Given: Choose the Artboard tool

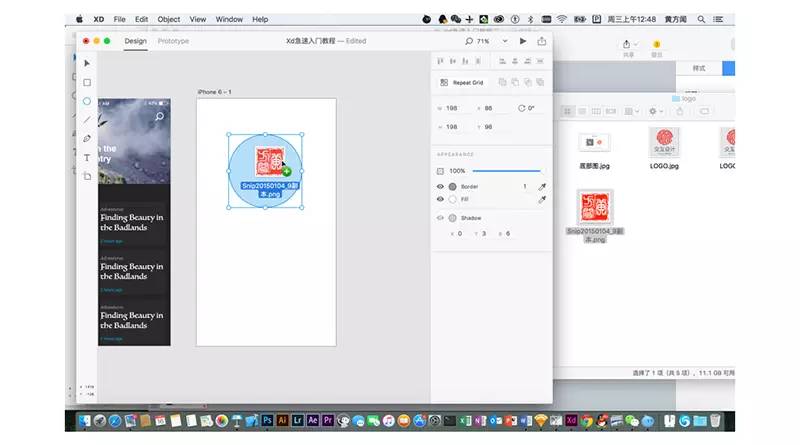Looking at the screenshot, I should tap(87, 177).
